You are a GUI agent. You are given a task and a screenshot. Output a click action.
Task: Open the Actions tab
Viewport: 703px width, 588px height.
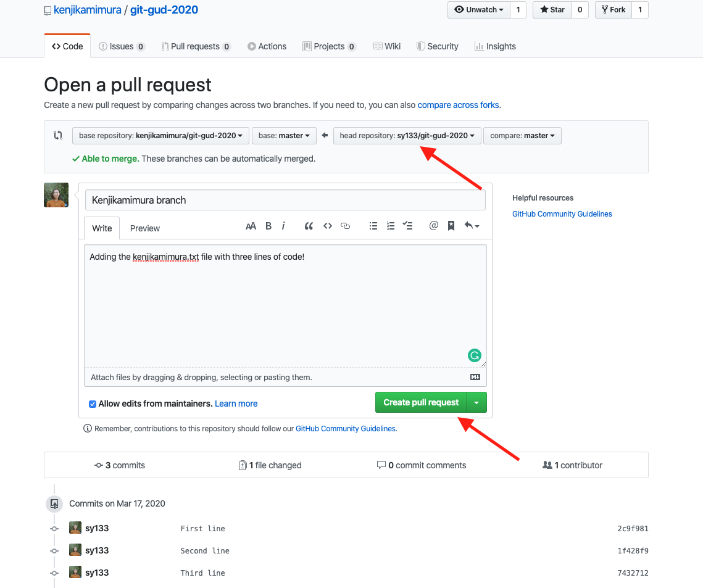[267, 46]
